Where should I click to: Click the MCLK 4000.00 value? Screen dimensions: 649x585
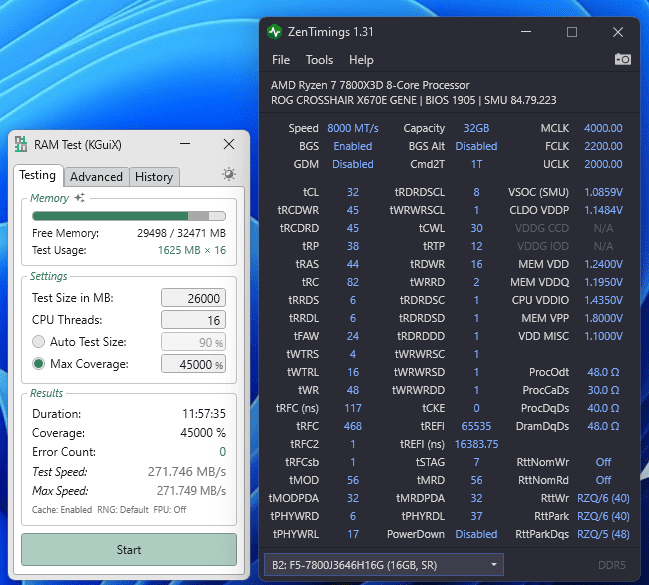[603, 128]
